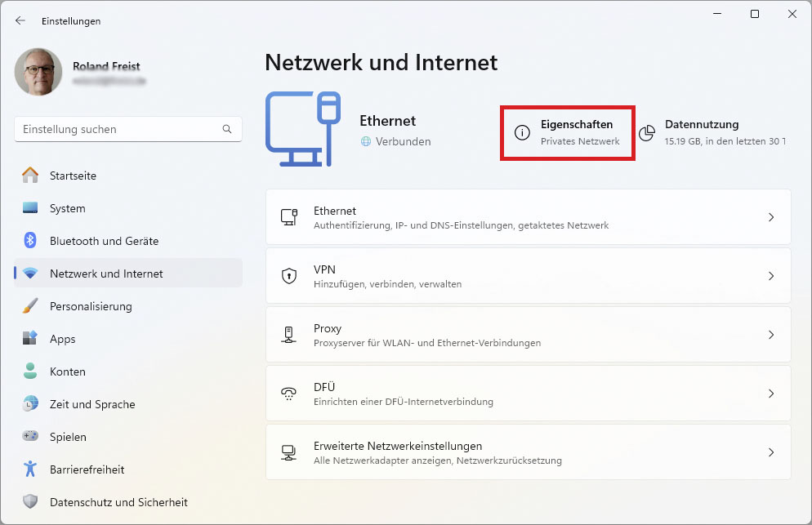Click the search magnifier icon
Image resolution: width=812 pixels, height=525 pixels.
point(227,129)
